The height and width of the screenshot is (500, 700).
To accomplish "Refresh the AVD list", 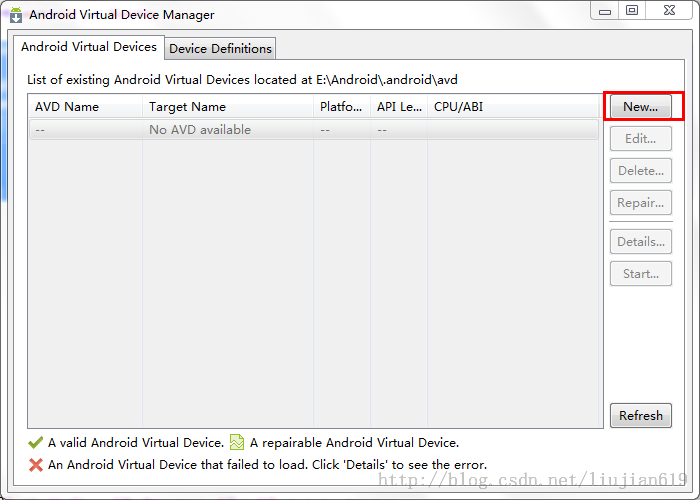I will pyautogui.click(x=641, y=416).
